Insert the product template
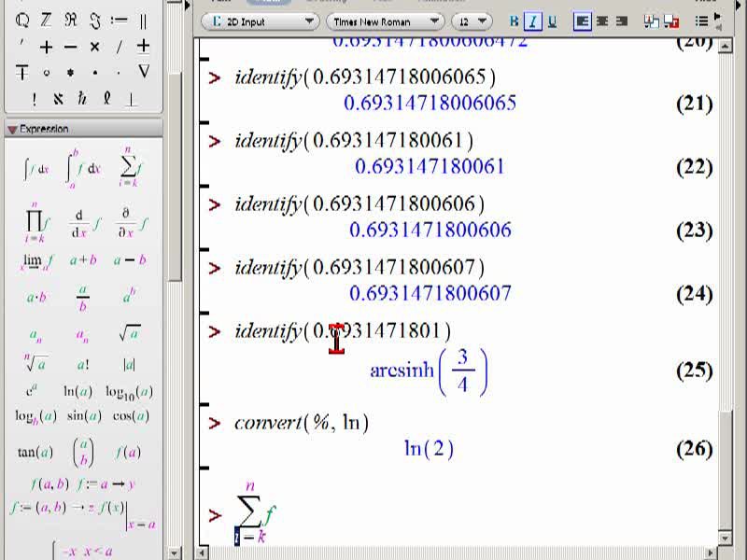 click(36, 223)
